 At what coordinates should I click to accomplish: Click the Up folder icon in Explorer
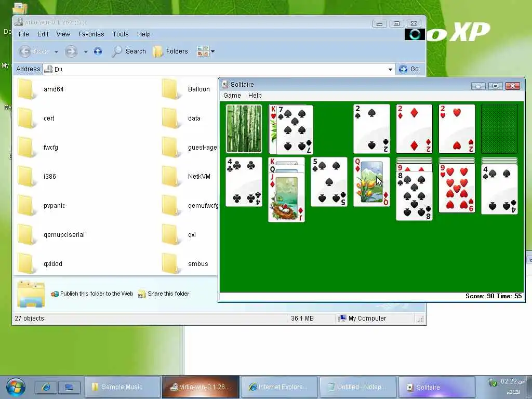[98, 51]
